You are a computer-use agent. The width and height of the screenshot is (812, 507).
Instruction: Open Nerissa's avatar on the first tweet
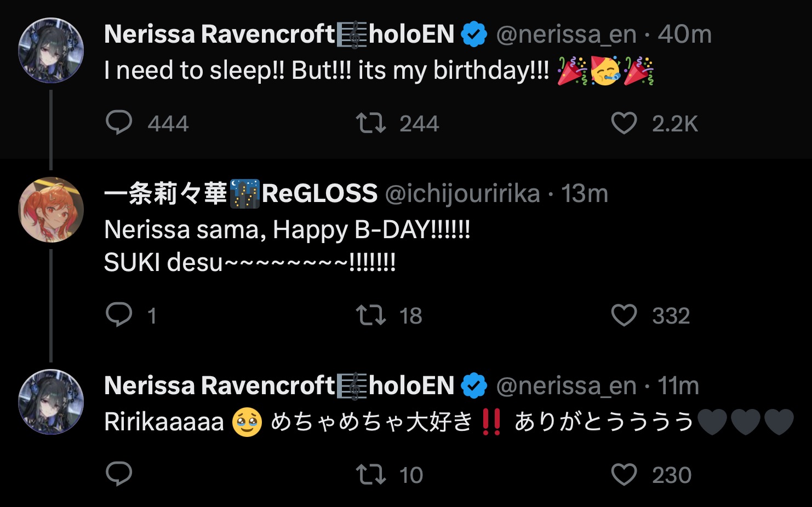pos(51,50)
